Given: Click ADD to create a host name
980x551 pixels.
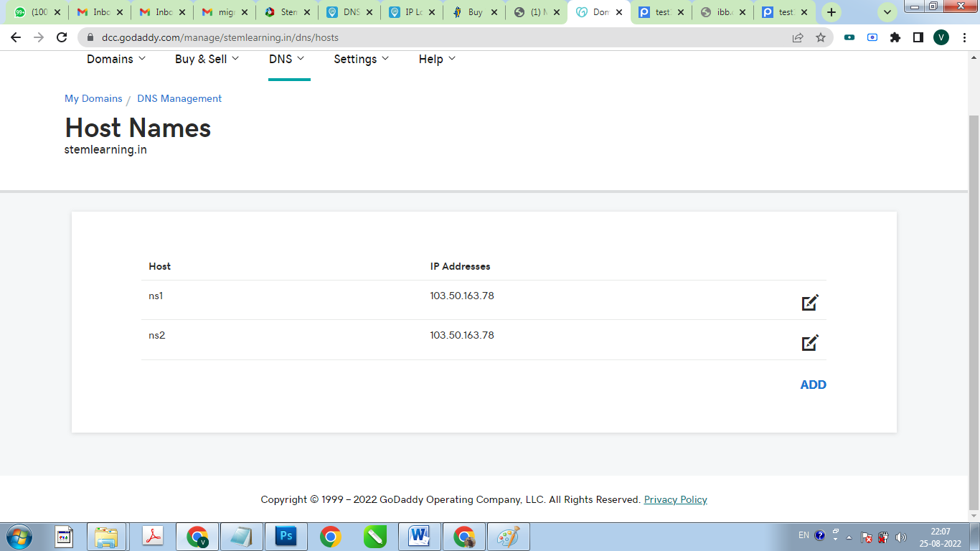Looking at the screenshot, I should coord(813,385).
